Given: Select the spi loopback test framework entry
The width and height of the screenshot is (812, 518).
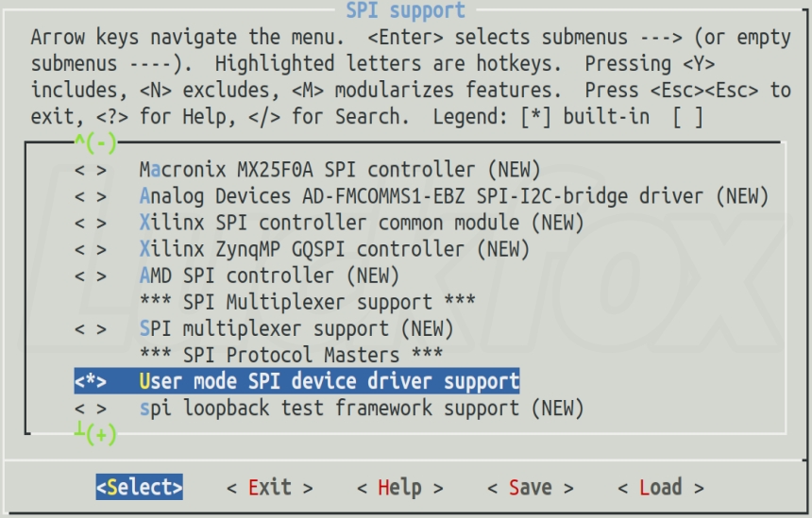Looking at the screenshot, I should pyautogui.click(x=362, y=409).
